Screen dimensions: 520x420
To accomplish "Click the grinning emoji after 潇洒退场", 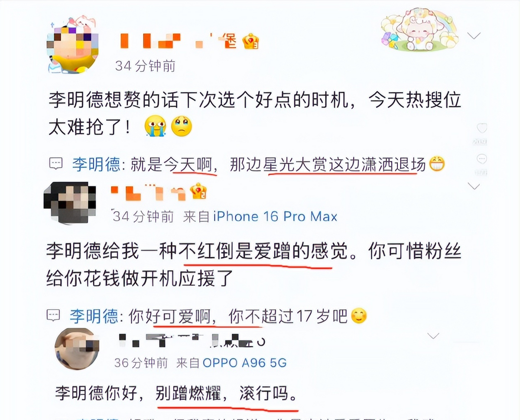I will [x=436, y=164].
